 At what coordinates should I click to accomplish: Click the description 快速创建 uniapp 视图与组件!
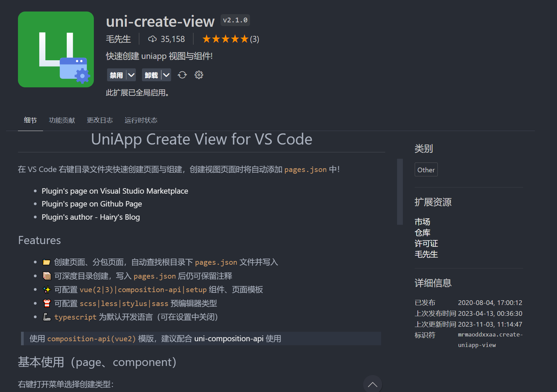(x=159, y=56)
